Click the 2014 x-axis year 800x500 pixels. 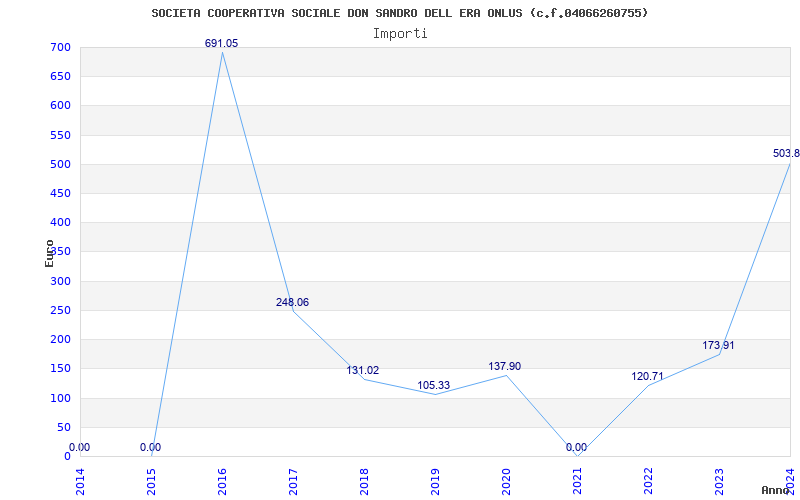80,481
